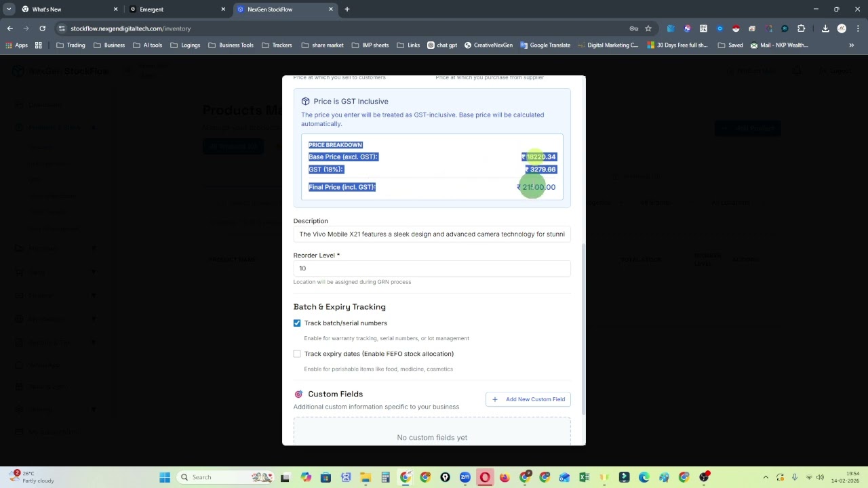Toggle the Track batch/serial numbers checkbox
This screenshot has height=488, width=868.
tap(297, 323)
